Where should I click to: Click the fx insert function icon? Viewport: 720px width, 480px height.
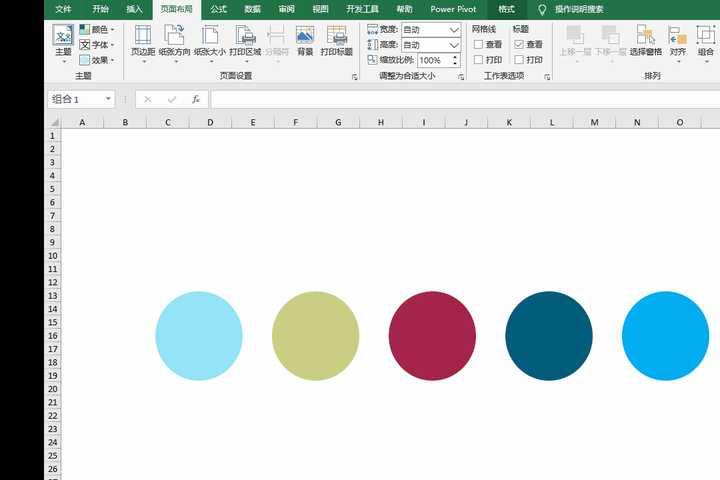[x=196, y=99]
